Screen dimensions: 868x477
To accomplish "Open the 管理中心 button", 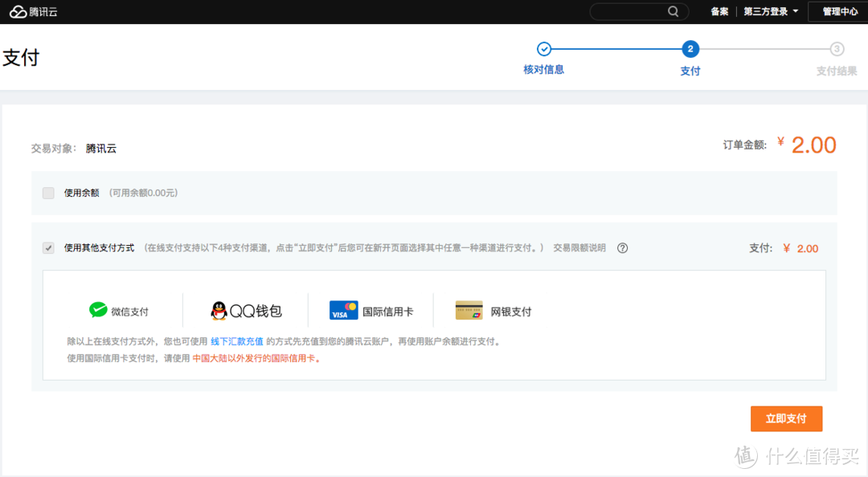I will [x=839, y=11].
